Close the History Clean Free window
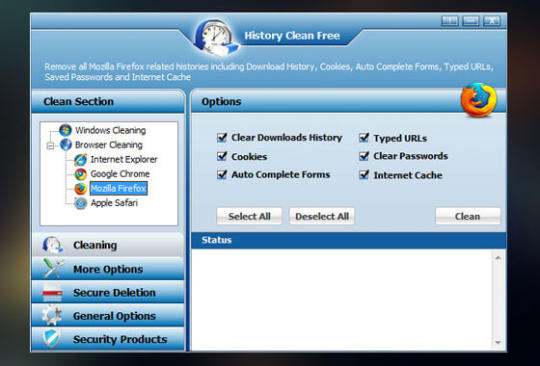Image resolution: width=540 pixels, height=366 pixels. [x=492, y=21]
